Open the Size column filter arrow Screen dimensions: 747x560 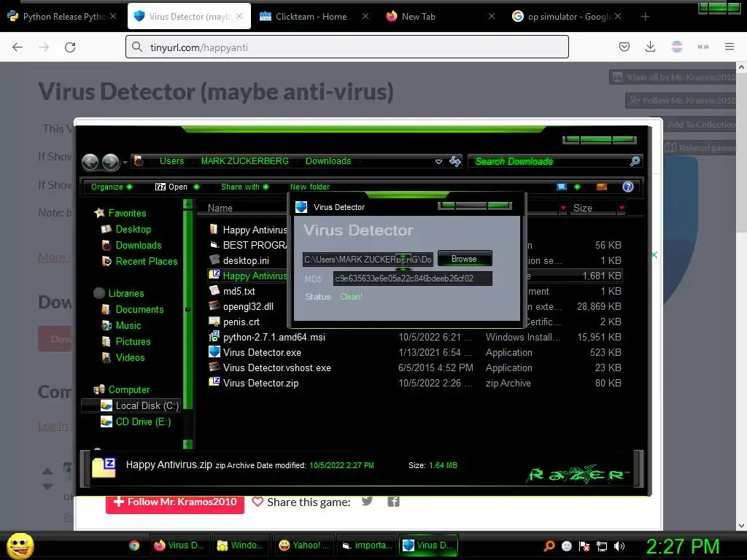622,208
